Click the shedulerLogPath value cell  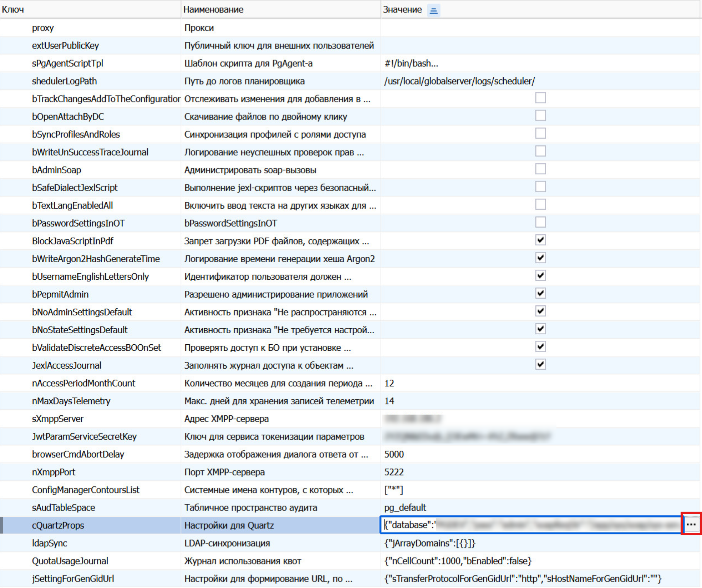pyautogui.click(x=459, y=81)
